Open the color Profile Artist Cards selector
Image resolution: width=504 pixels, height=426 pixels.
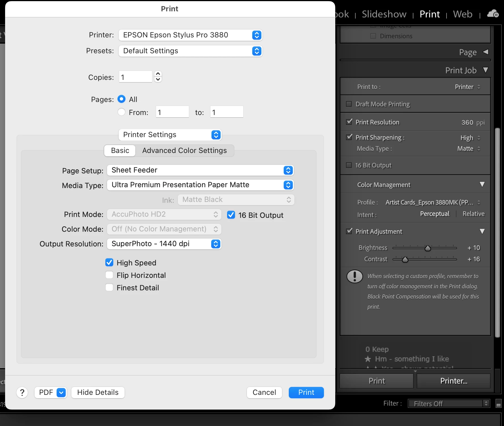coord(433,202)
